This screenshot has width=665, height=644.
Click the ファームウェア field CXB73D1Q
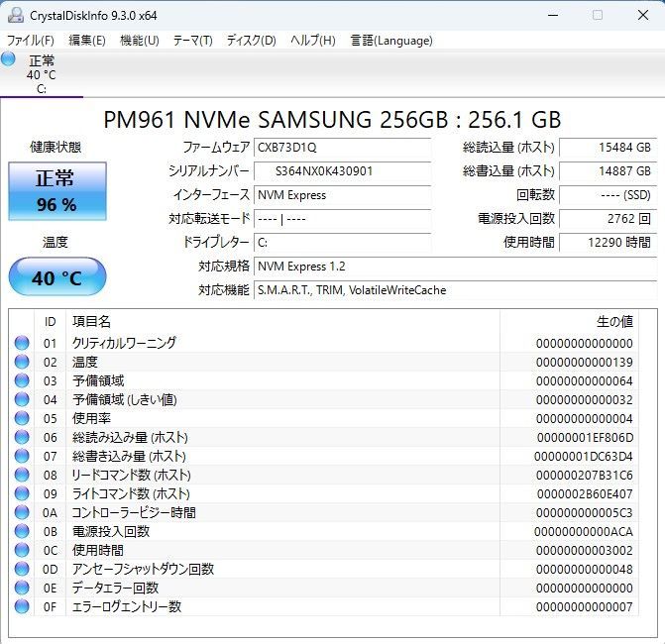[343, 148]
